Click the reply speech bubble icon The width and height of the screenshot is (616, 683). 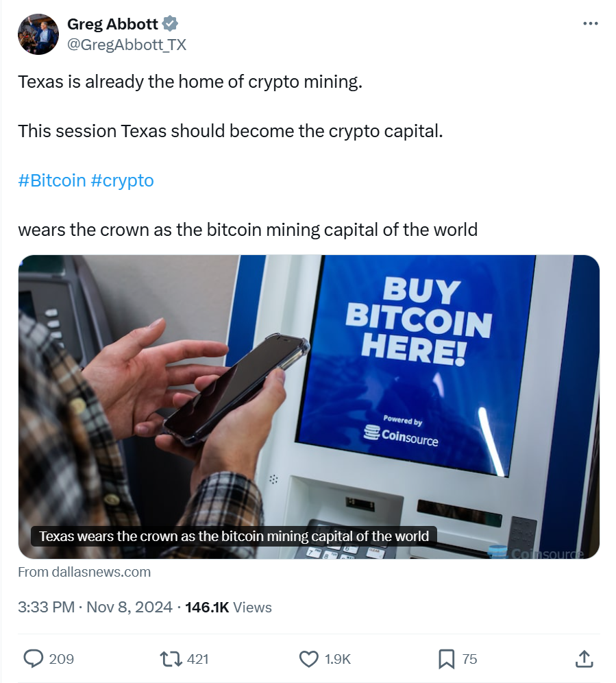coord(33,658)
